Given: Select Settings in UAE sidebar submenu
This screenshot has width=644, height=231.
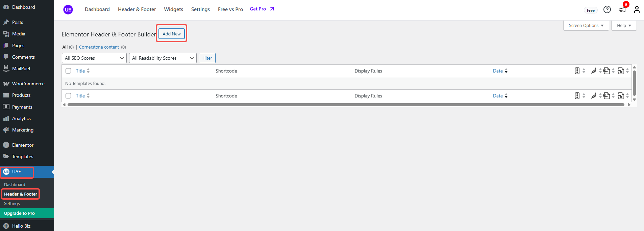Looking at the screenshot, I should pyautogui.click(x=12, y=204).
